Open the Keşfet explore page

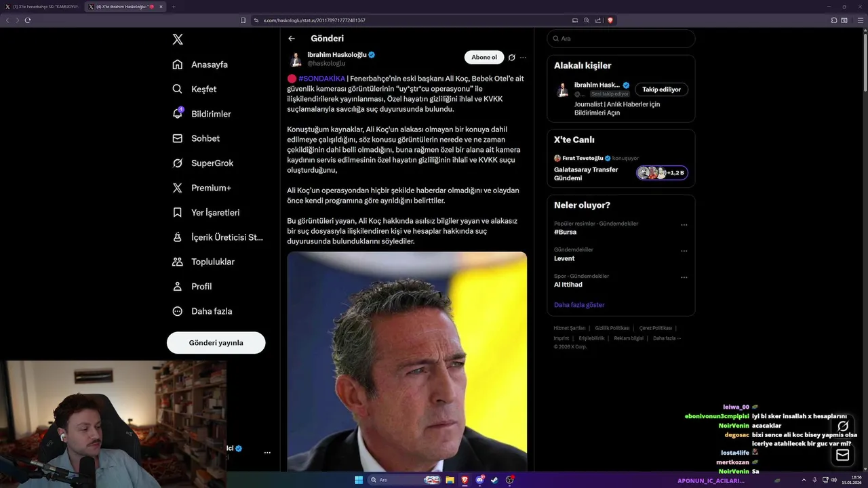pyautogui.click(x=195, y=89)
